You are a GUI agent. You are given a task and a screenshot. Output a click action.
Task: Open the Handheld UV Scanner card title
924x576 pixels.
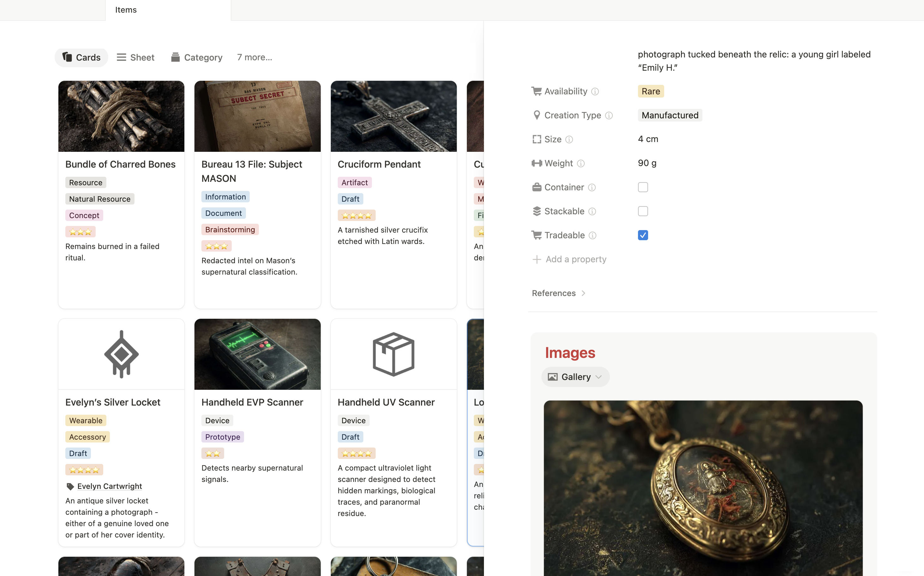[386, 402]
